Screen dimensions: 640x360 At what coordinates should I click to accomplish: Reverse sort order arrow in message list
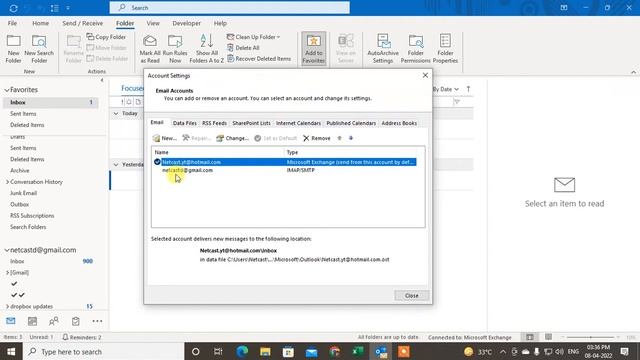point(469,89)
